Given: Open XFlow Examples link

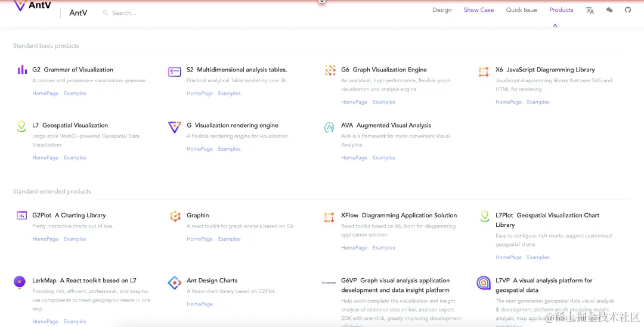Looking at the screenshot, I should 383,247.
